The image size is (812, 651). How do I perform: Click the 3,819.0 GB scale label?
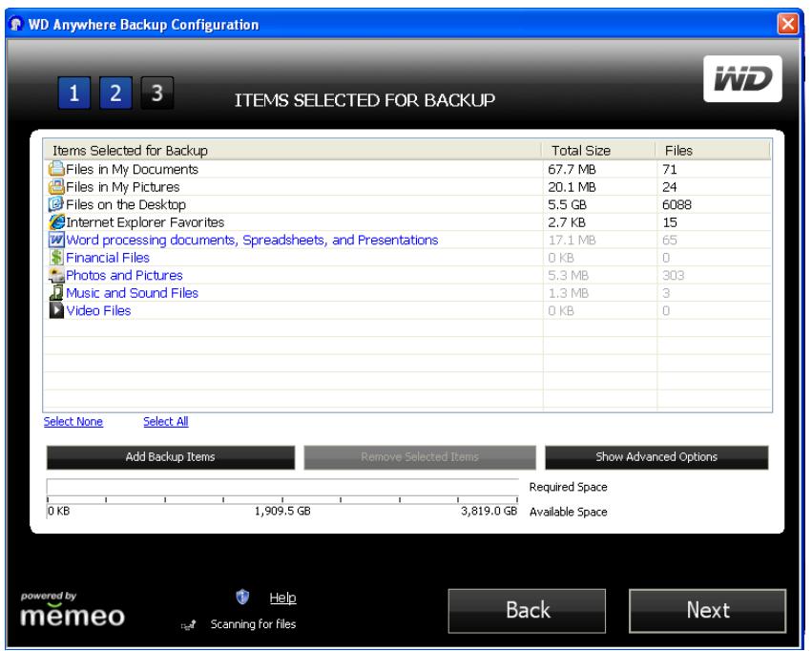click(x=489, y=511)
